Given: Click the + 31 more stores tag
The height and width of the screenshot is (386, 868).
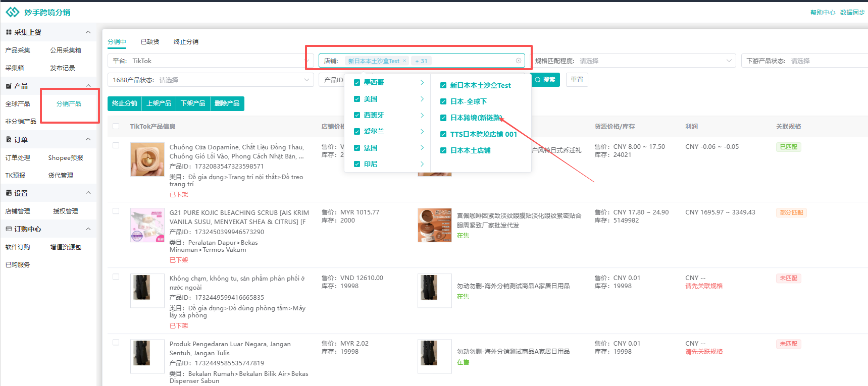Looking at the screenshot, I should [x=421, y=61].
